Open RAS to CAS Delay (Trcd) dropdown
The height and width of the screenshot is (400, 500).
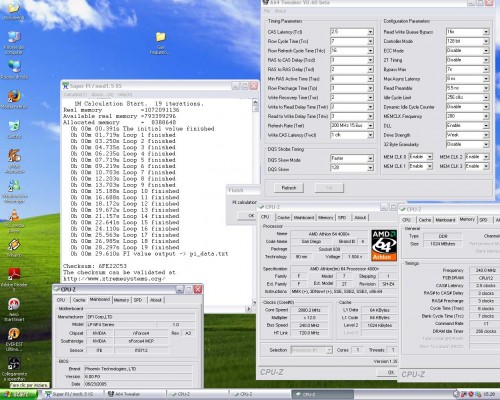[370, 60]
